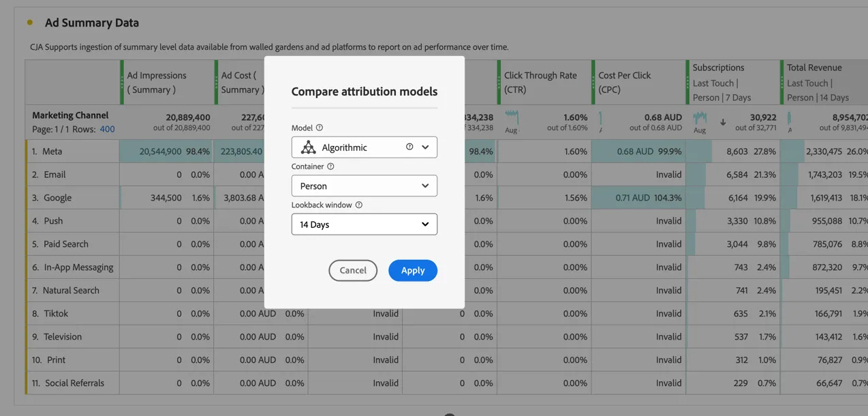The image size is (868, 416).
Task: Click the Subscriptions sort descending arrow
Action: (x=723, y=123)
